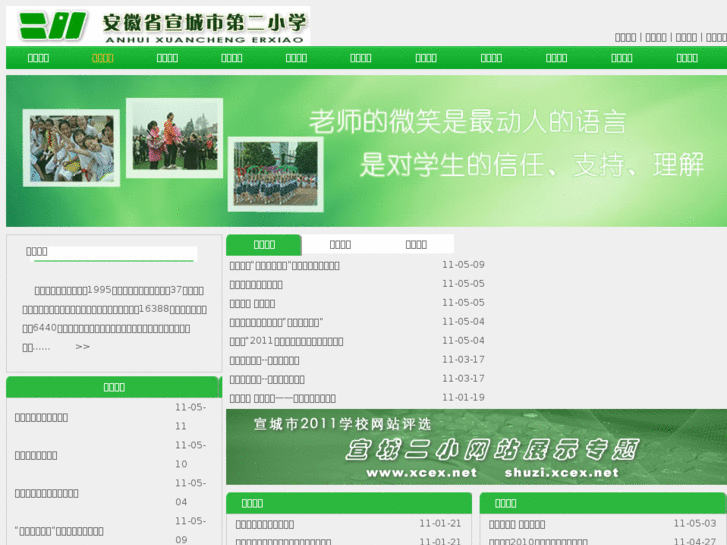Viewport: 727px width, 545px height.
Task: Click the yellow highlighted navigation menu item
Action: [x=102, y=58]
